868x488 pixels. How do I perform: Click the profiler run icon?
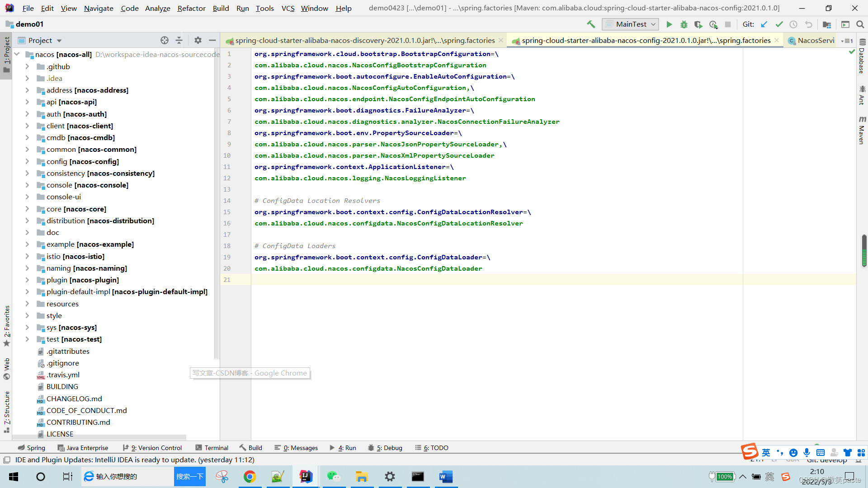[x=713, y=24]
